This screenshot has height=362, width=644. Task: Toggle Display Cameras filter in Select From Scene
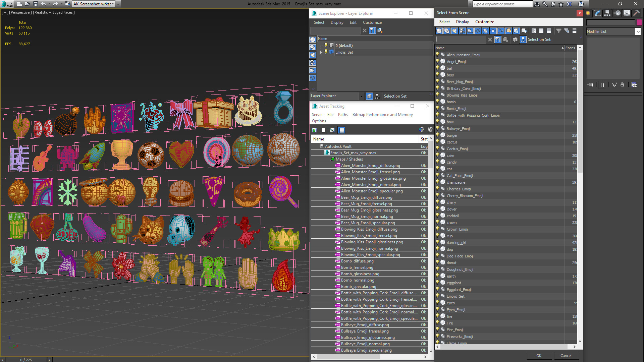pyautogui.click(x=462, y=31)
